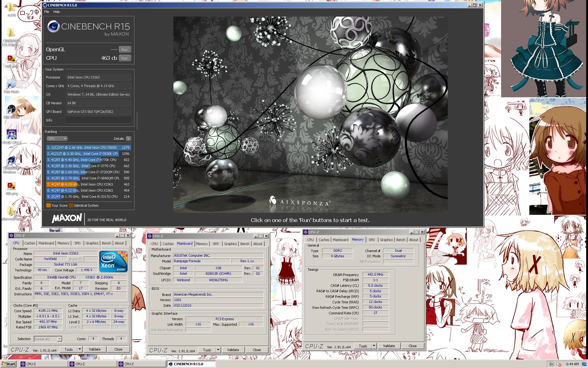
Task: Open the CINEBENCH Windows shortcut on the desktop
Action: click(x=11, y=163)
